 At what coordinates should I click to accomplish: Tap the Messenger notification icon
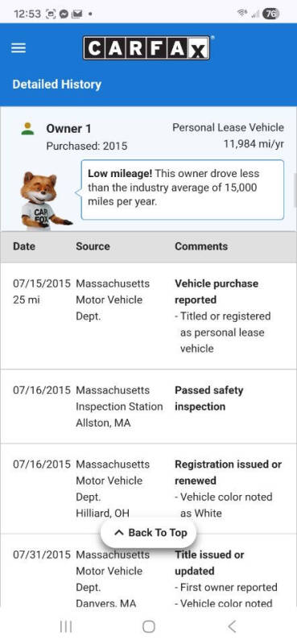pyautogui.click(x=64, y=14)
